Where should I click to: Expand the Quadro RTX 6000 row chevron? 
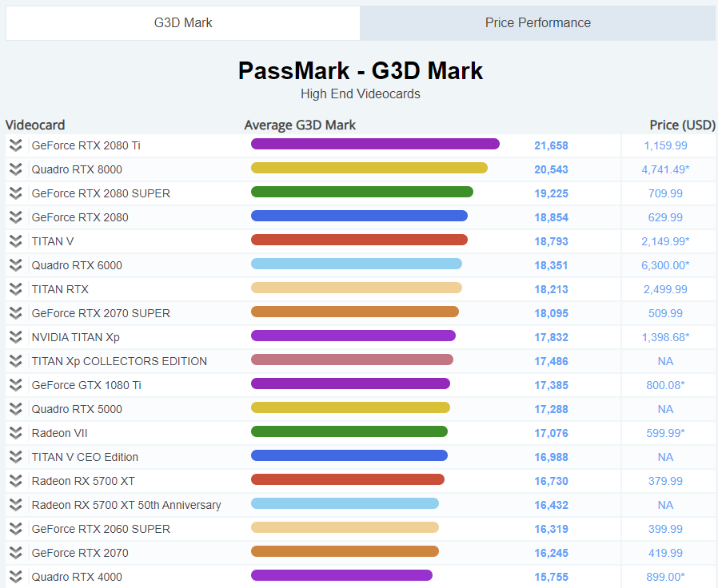pos(15,265)
